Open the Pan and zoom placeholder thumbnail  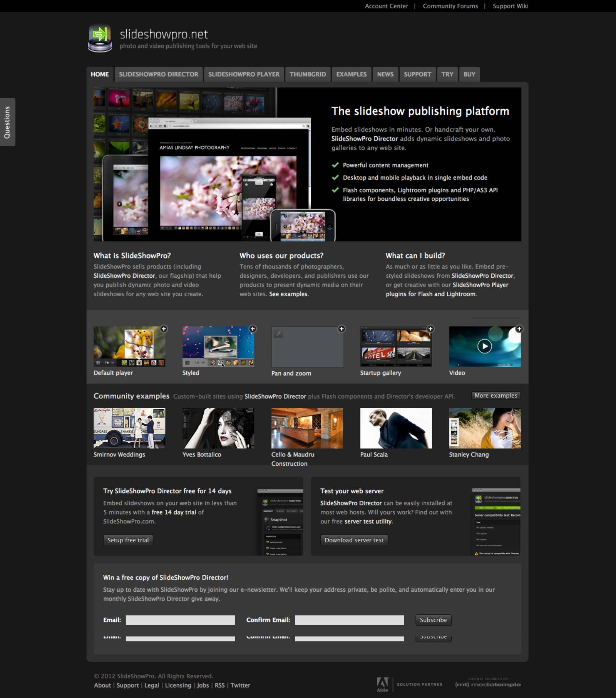pos(308,347)
